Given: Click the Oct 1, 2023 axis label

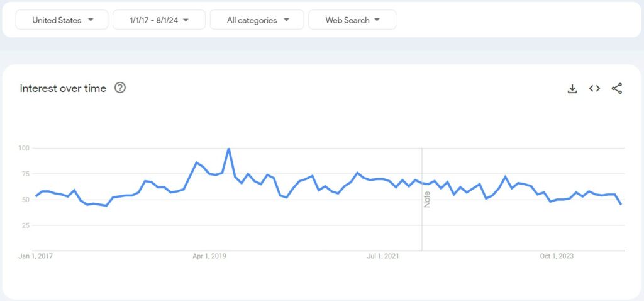Looking at the screenshot, I should click(x=557, y=256).
